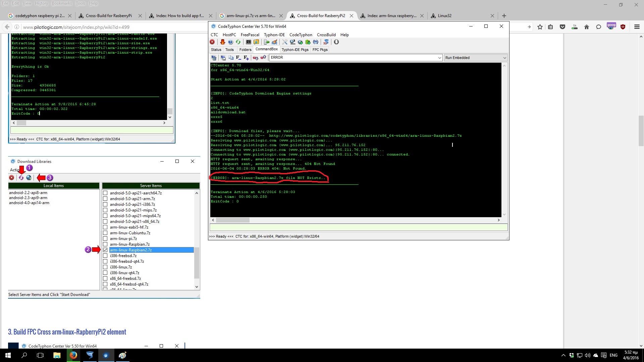
Task: Click the green refresh arrows toolbar icon
Action: (x=238, y=42)
